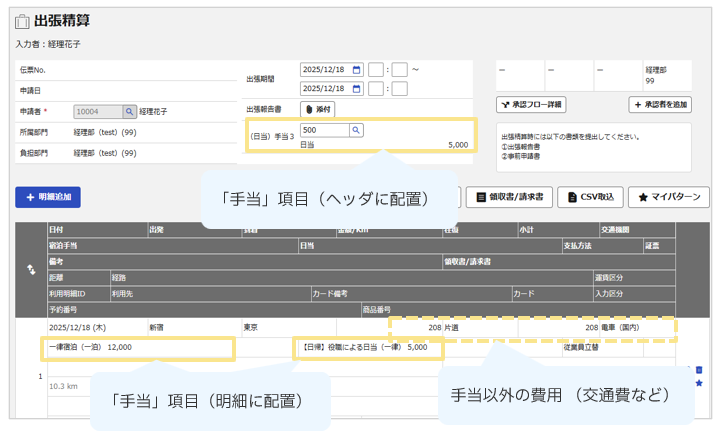This screenshot has width=716, height=440.
Task: Click the 入力区分 column header
Action: click(x=635, y=293)
